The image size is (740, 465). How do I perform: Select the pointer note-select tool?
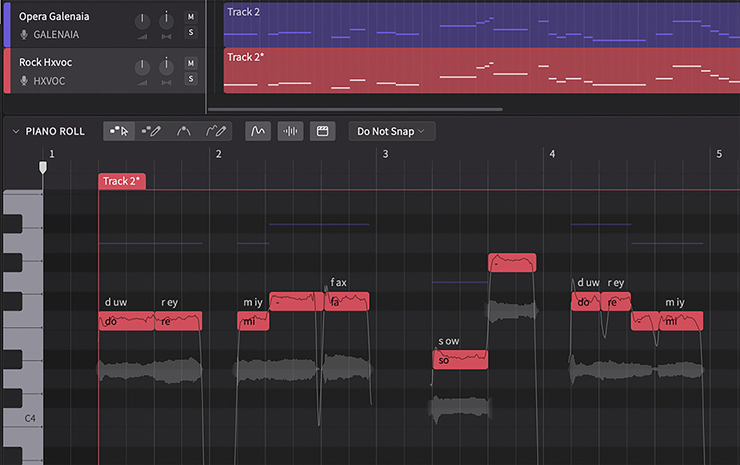[119, 131]
